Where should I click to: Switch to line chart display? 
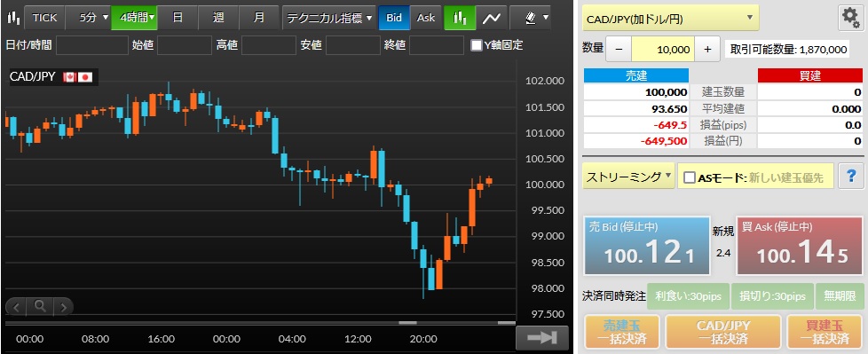492,18
